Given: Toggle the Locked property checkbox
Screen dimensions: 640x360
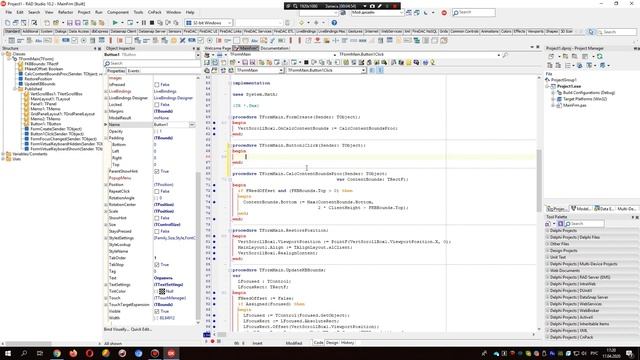Looking at the screenshot, I should (x=157, y=104).
